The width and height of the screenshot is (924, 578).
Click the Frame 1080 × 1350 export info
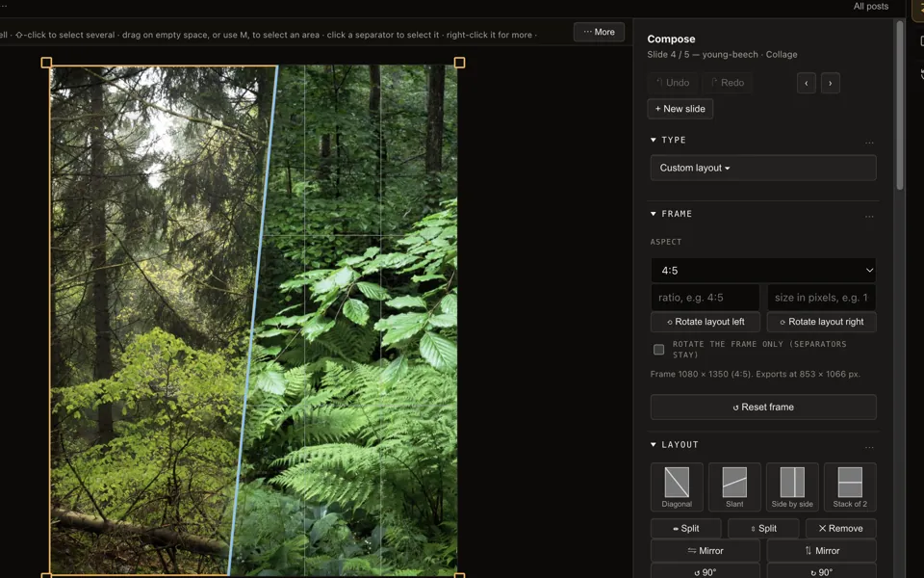[755, 374]
